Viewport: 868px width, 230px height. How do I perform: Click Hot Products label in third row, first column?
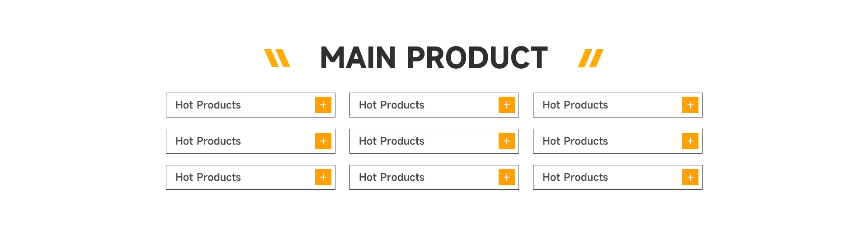[208, 177]
